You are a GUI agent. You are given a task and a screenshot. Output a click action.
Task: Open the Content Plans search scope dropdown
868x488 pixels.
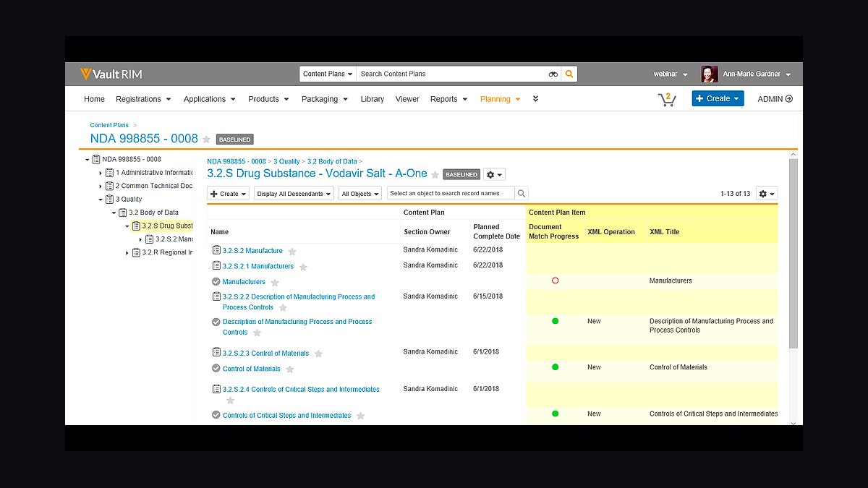(x=328, y=74)
